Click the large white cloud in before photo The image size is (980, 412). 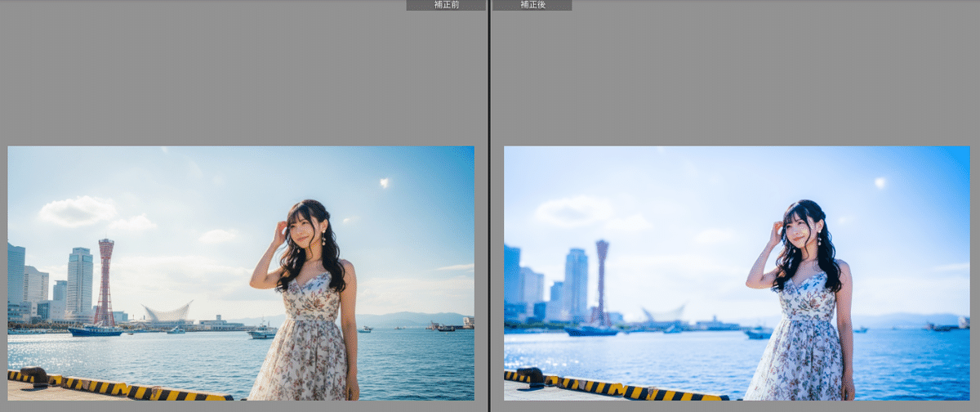(78, 211)
